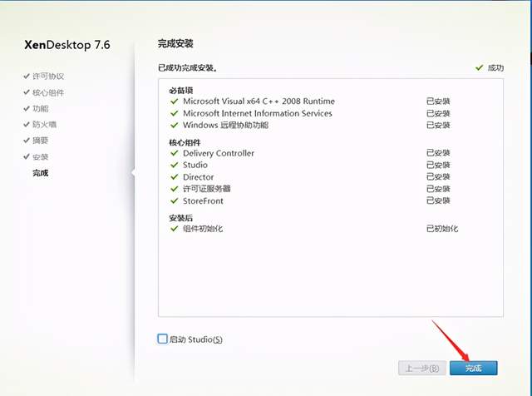532x396 pixels.
Task: Click checkmark icon beside Director
Action: (x=174, y=177)
